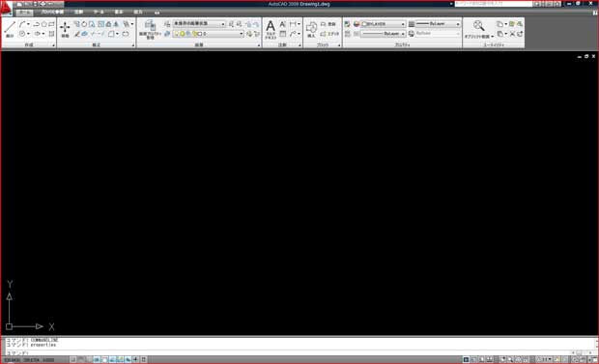Select the Multiline Text tool
Viewport: 599px width, 364px height.
(271, 29)
